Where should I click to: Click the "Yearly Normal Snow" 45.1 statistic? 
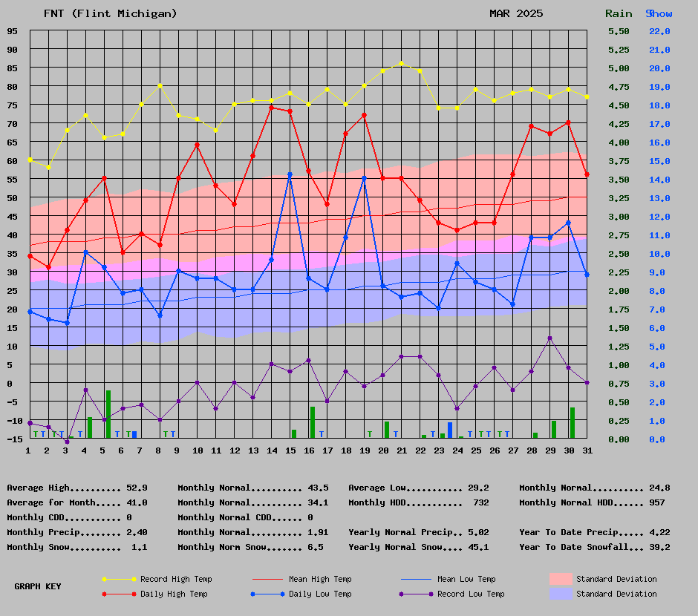(419, 547)
